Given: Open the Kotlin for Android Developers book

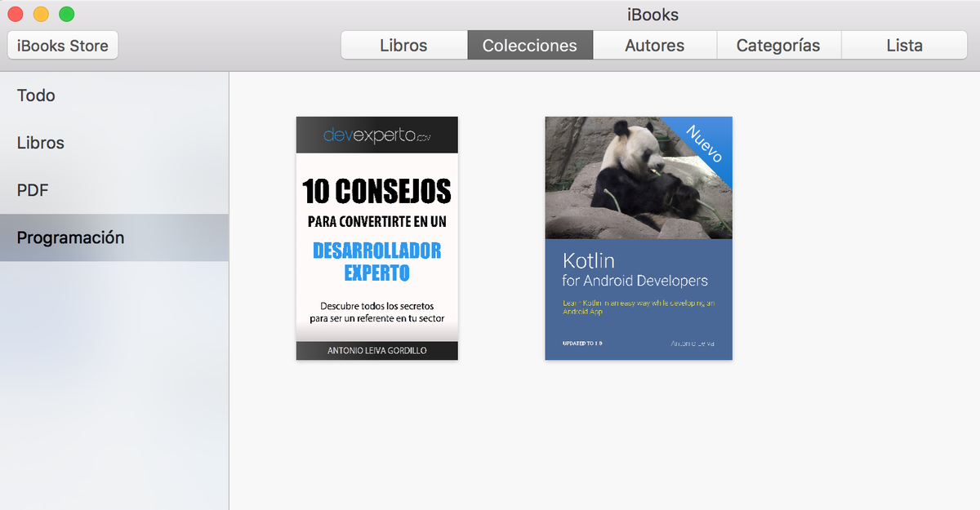Looking at the screenshot, I should (639, 238).
